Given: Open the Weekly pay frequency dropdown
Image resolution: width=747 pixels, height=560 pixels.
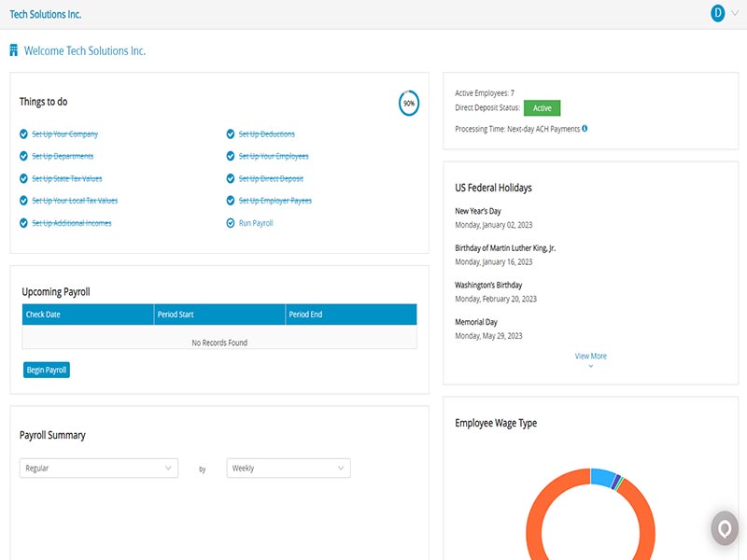Looking at the screenshot, I should point(286,468).
